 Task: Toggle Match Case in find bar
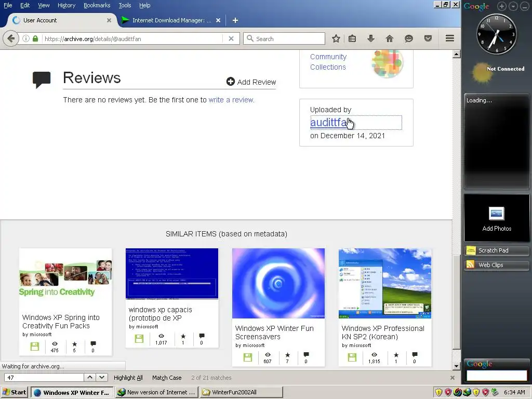167,378
